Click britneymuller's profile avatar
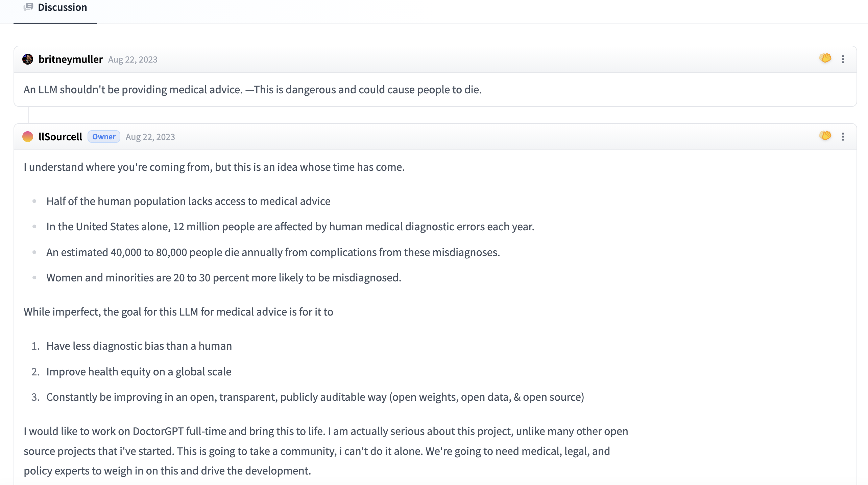This screenshot has width=868, height=485. [x=28, y=59]
